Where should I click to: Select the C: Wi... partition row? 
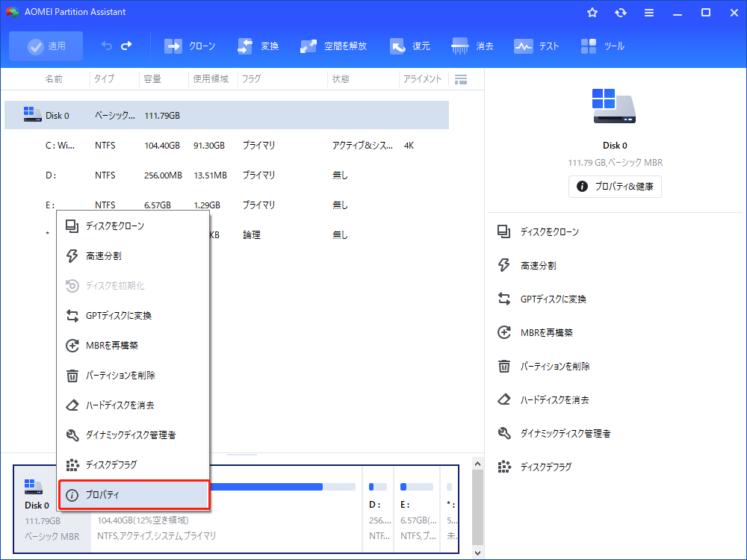pyautogui.click(x=227, y=146)
